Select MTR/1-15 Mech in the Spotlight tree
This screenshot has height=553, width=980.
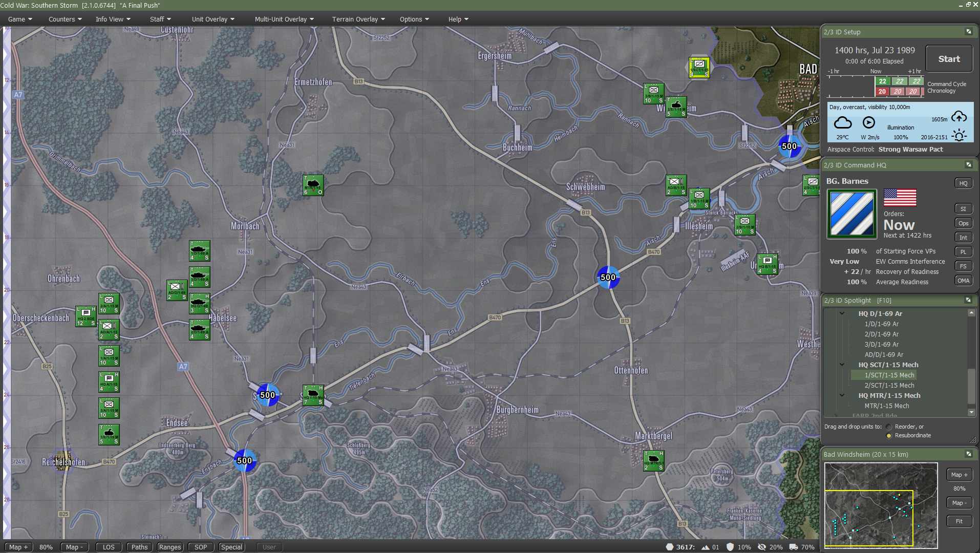tap(887, 406)
